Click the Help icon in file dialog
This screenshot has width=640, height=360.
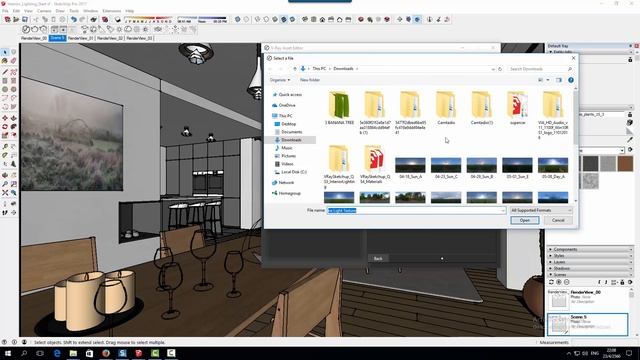pos(571,80)
